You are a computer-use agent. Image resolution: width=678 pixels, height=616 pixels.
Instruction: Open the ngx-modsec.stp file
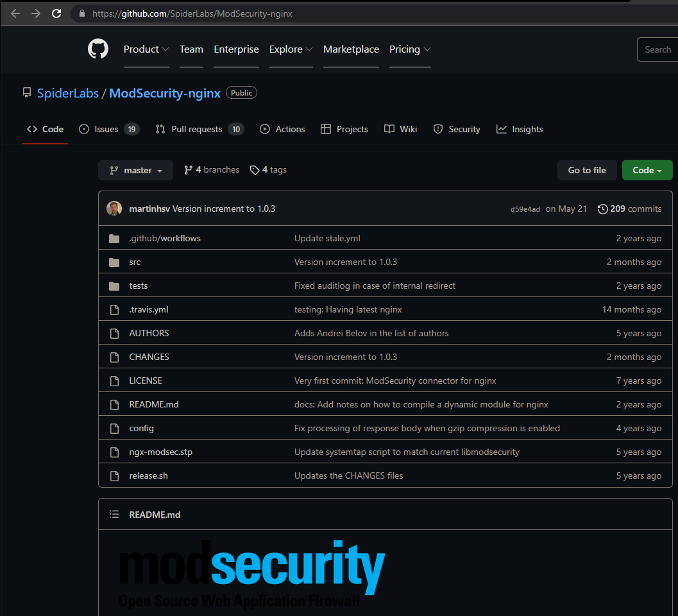coord(161,452)
